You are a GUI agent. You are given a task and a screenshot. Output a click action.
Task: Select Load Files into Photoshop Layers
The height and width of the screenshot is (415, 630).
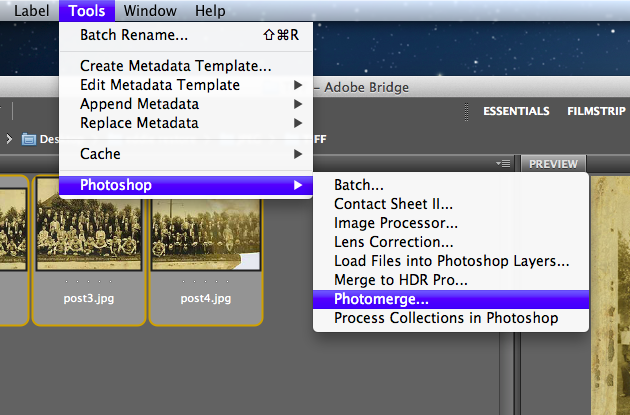click(x=451, y=261)
